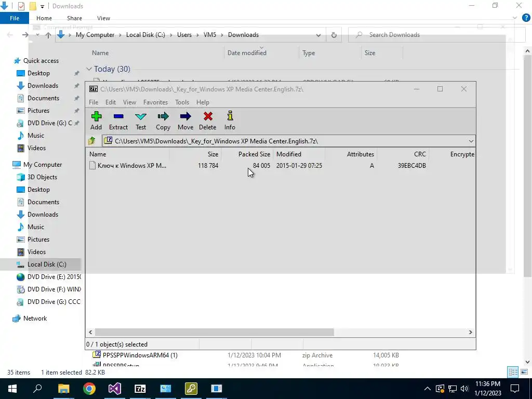Screen dimensions: 532x399
Task: Expand the Explorer address bar history dropdown
Action: click(x=318, y=35)
